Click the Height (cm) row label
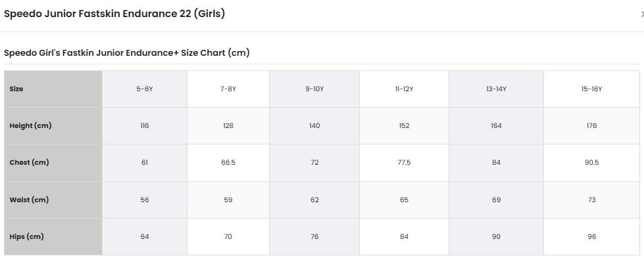644x260 pixels. coord(30,125)
